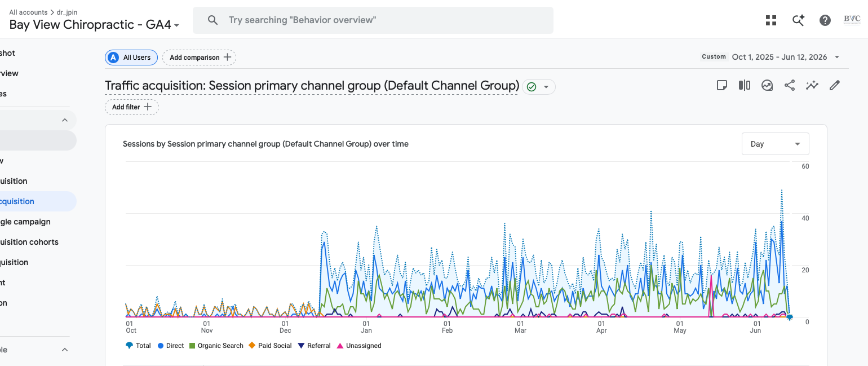Image resolution: width=868 pixels, height=366 pixels.
Task: Click the Traffic acquisition report title
Action: click(312, 86)
